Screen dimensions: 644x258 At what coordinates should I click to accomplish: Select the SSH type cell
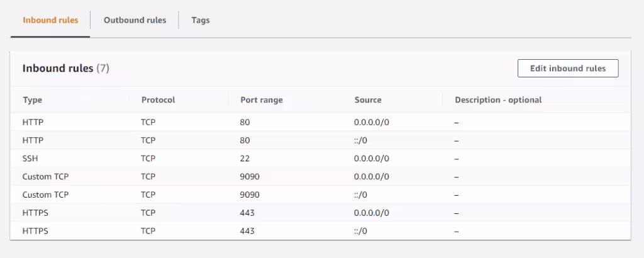[31, 159]
